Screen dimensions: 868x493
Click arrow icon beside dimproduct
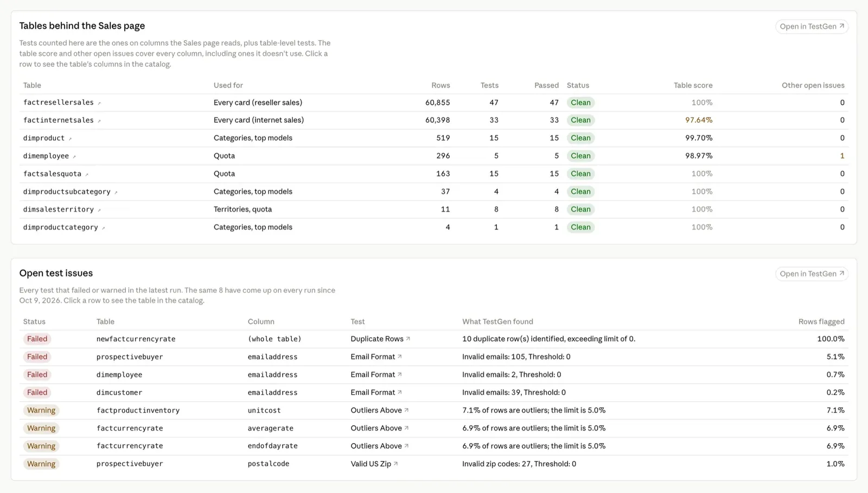(70, 138)
